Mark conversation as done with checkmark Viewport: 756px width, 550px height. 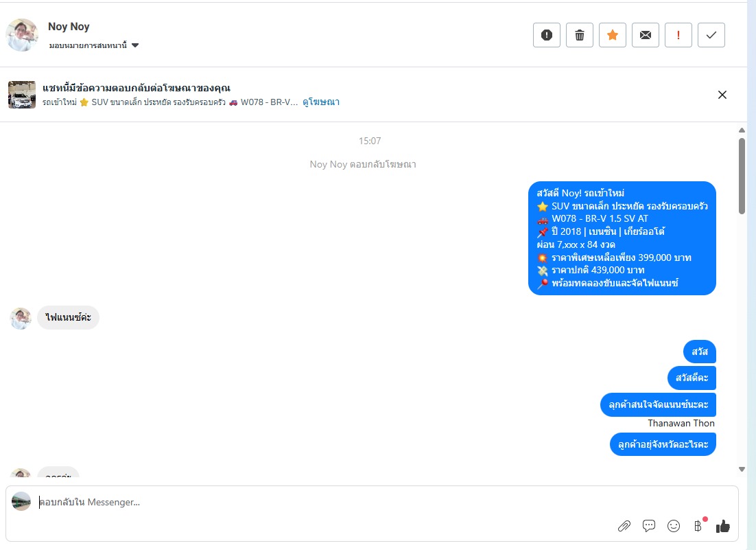click(x=711, y=35)
